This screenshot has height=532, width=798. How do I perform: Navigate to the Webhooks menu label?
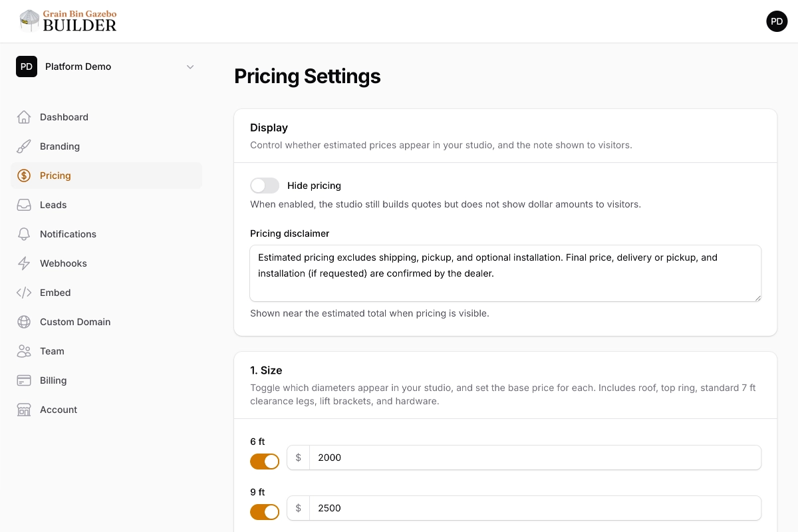click(x=63, y=263)
